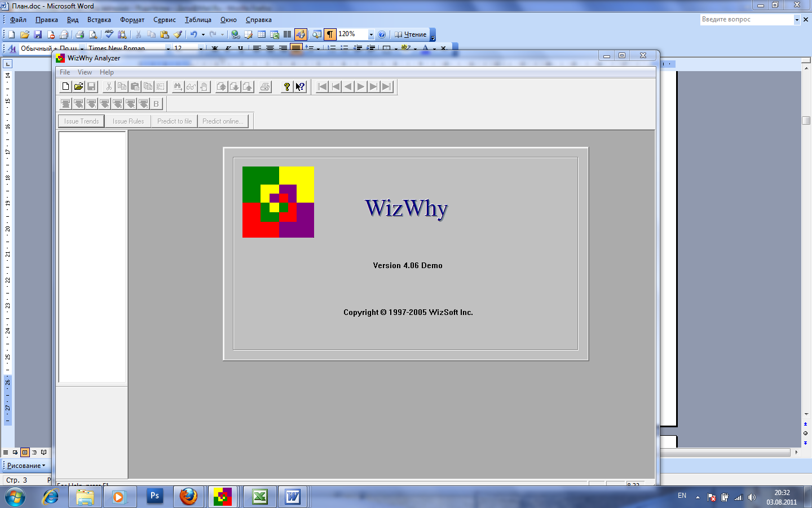Click the Print icon in Word toolbar
Screen dimensions: 812x508
(x=80, y=34)
